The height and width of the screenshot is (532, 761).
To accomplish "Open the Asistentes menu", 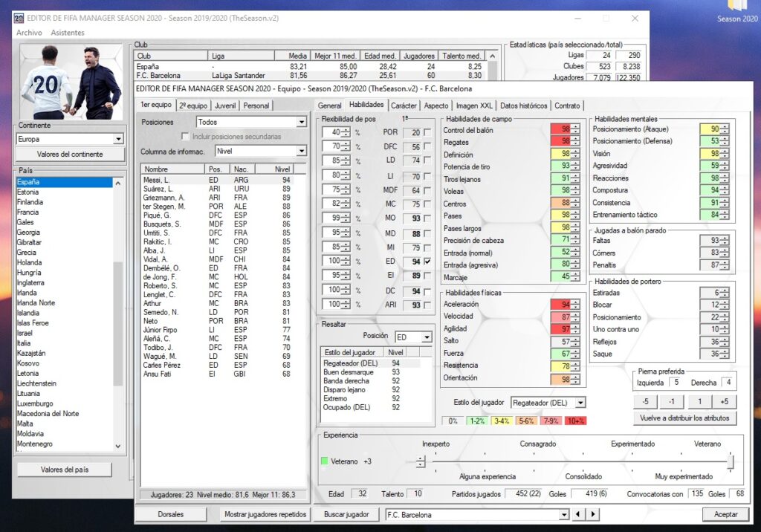I will coord(68,33).
